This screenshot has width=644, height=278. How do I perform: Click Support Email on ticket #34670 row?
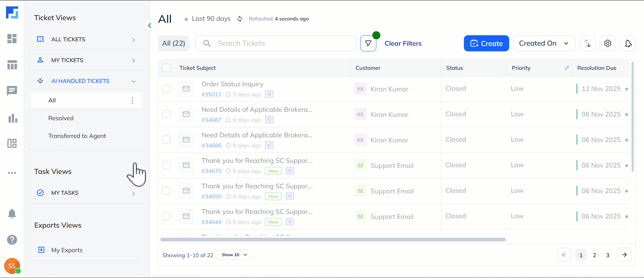392,166
